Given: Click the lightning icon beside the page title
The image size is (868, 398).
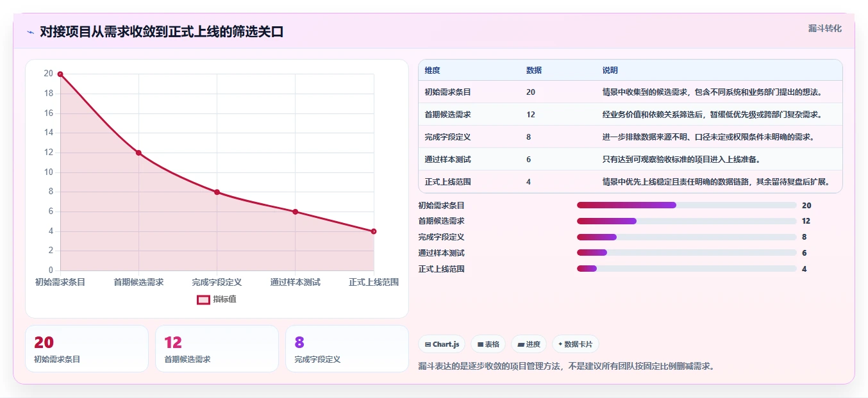Looking at the screenshot, I should tap(30, 31).
